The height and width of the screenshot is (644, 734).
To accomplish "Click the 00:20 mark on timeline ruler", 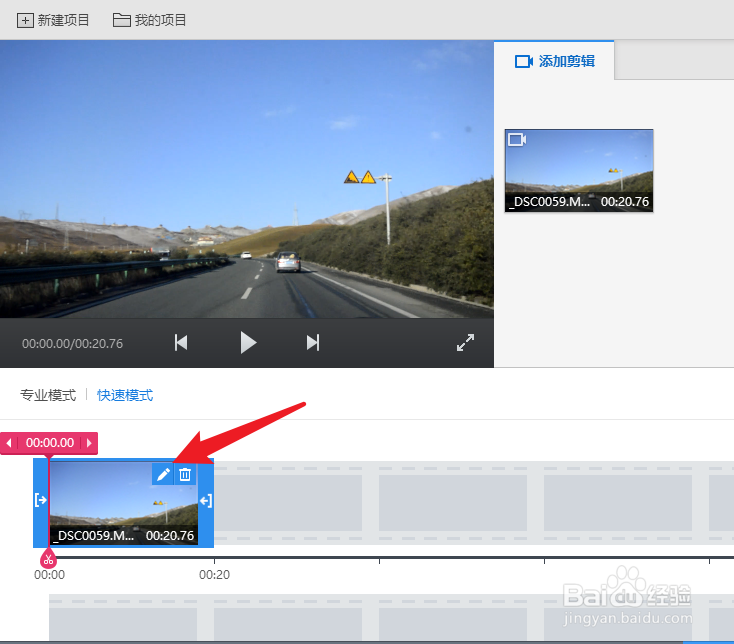I will click(214, 575).
